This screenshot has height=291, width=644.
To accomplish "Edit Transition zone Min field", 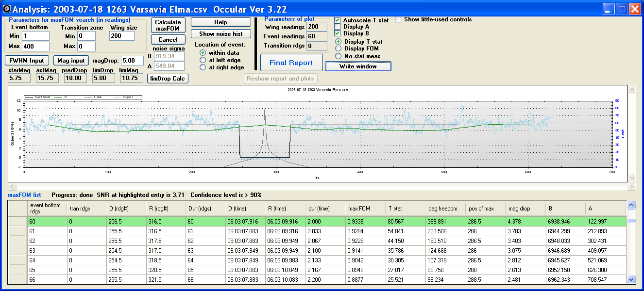I will pos(86,36).
